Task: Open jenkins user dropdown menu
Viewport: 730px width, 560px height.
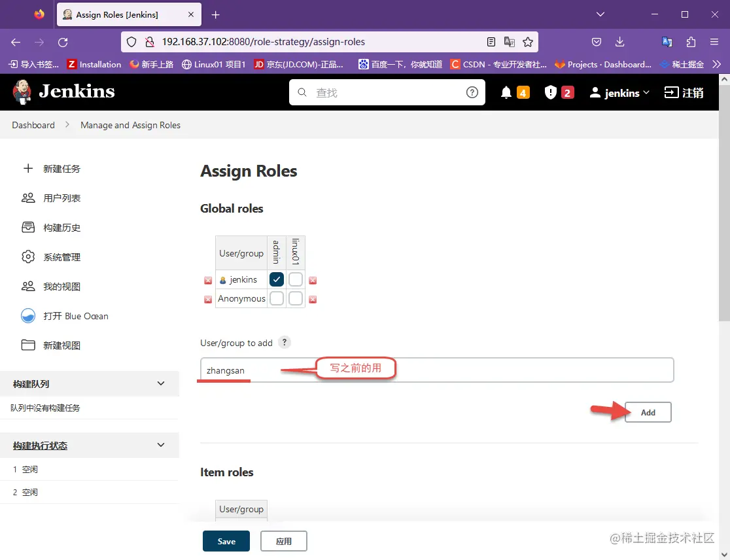Action: pyautogui.click(x=619, y=93)
